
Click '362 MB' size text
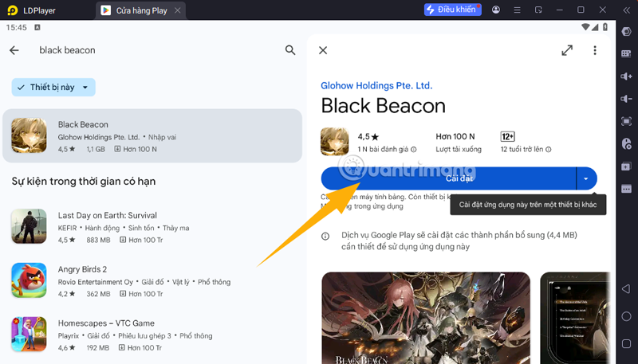[98, 294]
